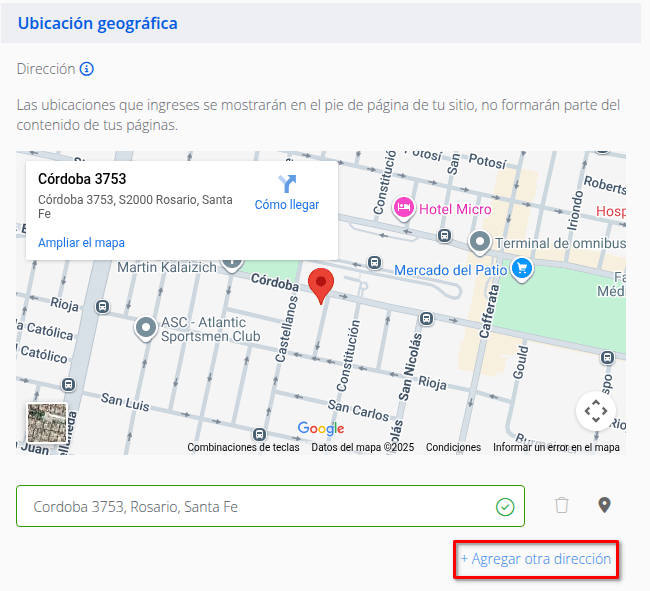Select the ASC Atlantic Sportsmen Club marker

146,328
